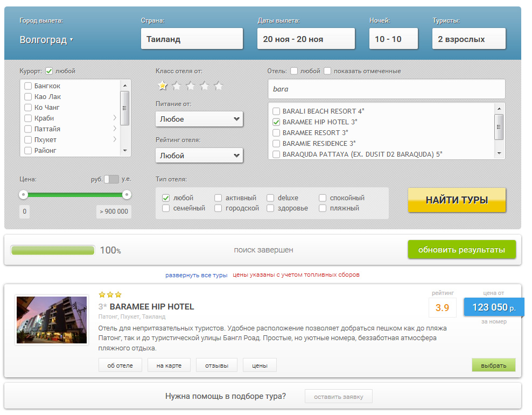Expand Паттайя resort sub-list arrow
This screenshot has width=532, height=415.
tap(115, 129)
